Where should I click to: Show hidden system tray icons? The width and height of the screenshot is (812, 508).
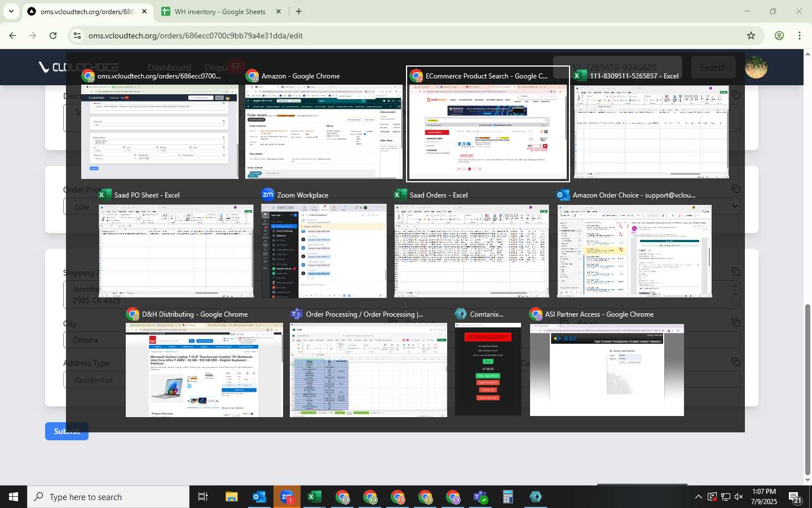698,497
